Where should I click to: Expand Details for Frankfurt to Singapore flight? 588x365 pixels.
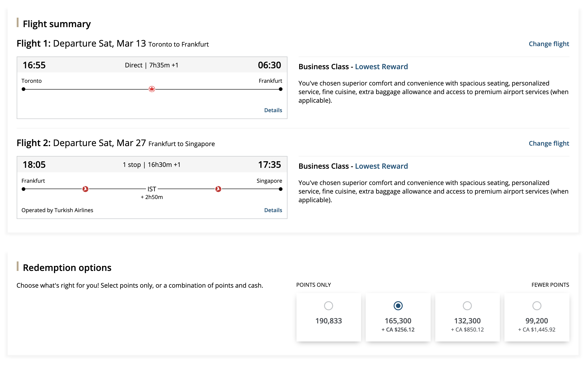coord(273,210)
